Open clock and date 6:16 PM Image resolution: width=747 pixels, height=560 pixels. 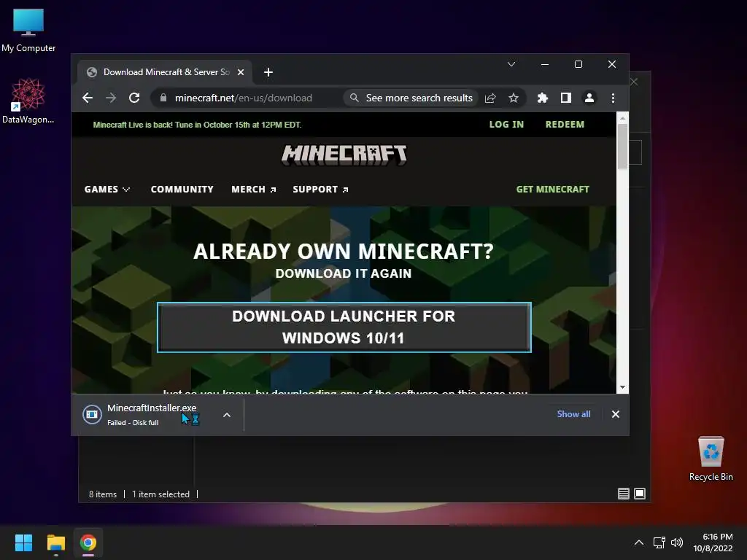pyautogui.click(x=713, y=542)
